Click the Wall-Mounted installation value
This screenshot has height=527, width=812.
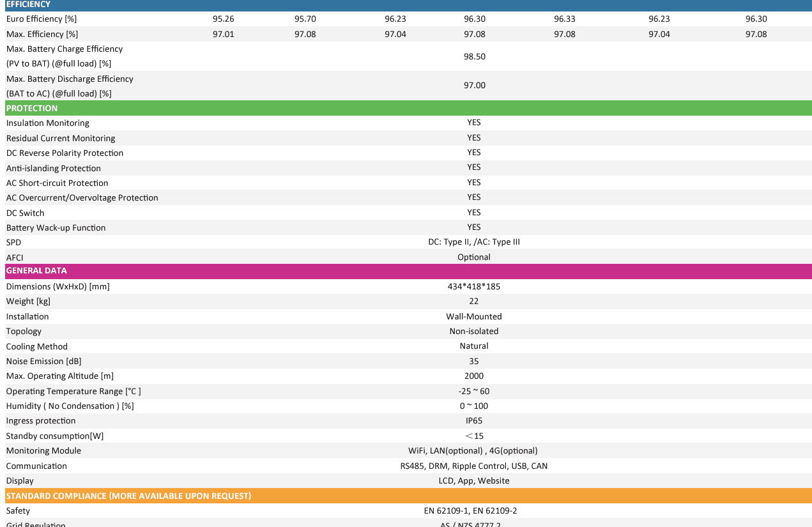(x=474, y=316)
